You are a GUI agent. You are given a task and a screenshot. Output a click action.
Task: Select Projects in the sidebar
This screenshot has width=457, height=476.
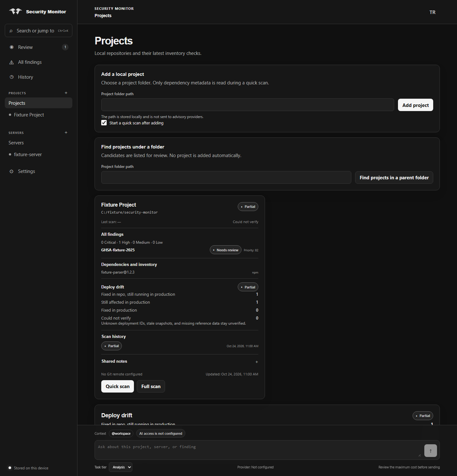(x=38, y=103)
